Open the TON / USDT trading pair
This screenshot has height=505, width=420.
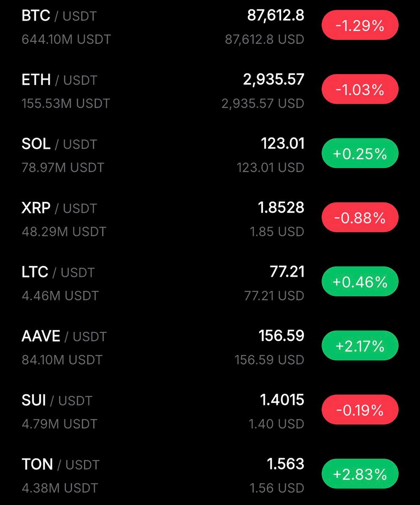[x=60, y=464]
